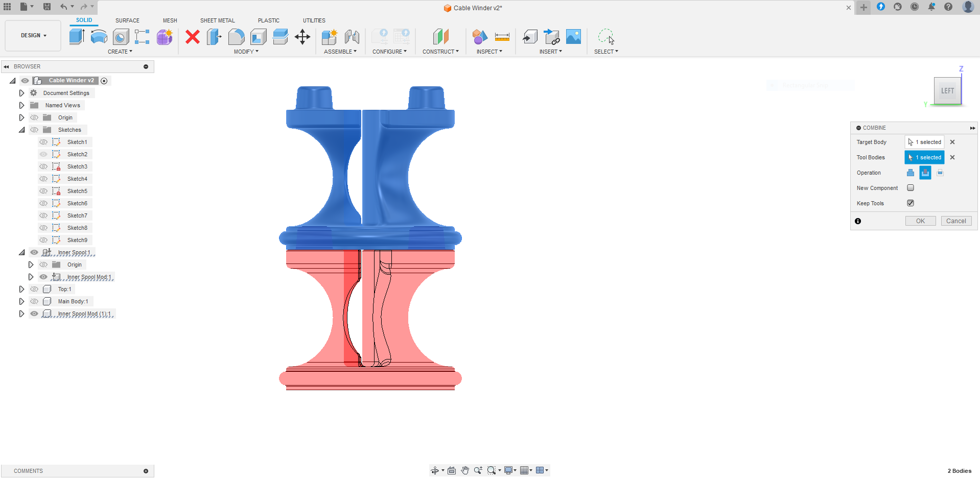Expand the Named Views node

click(21, 105)
